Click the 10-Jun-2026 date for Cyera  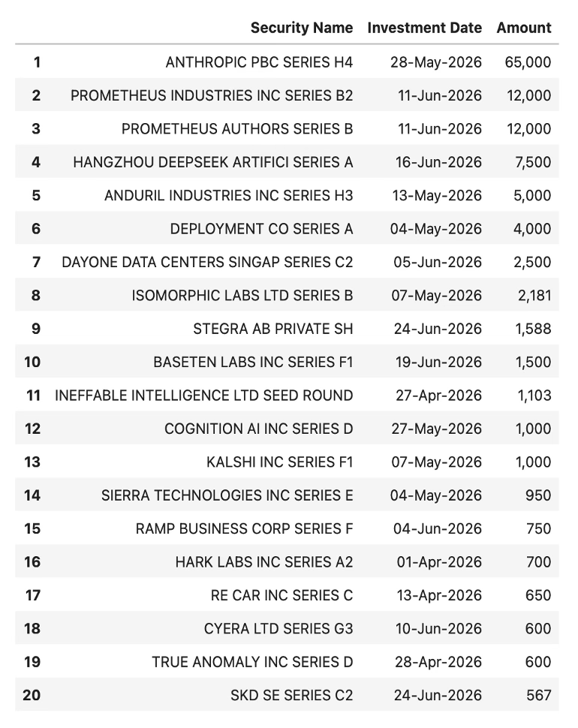(x=438, y=629)
